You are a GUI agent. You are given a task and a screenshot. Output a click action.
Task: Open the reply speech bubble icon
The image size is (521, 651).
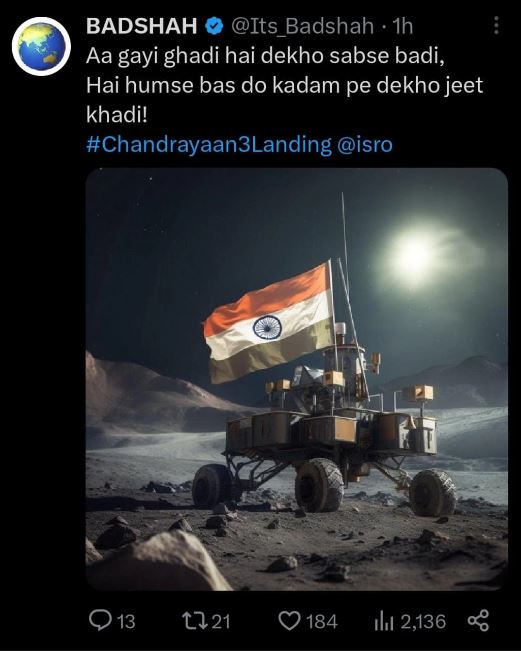tap(99, 621)
